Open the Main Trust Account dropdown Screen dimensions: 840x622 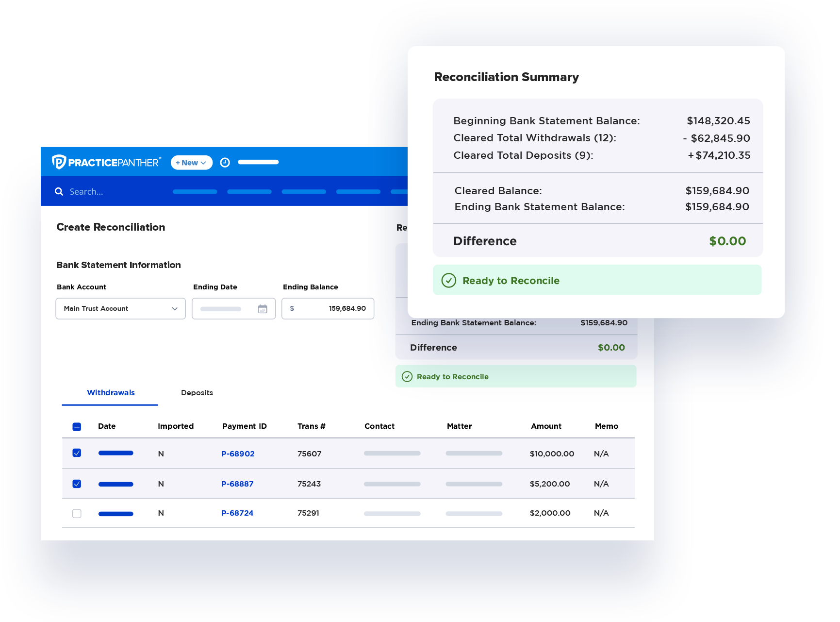pos(120,308)
